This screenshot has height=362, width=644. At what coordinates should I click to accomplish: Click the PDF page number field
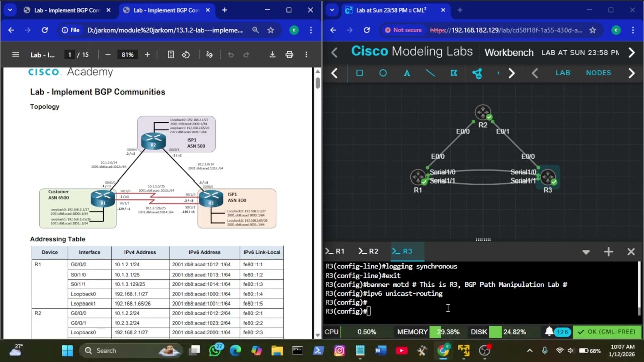[x=70, y=54]
